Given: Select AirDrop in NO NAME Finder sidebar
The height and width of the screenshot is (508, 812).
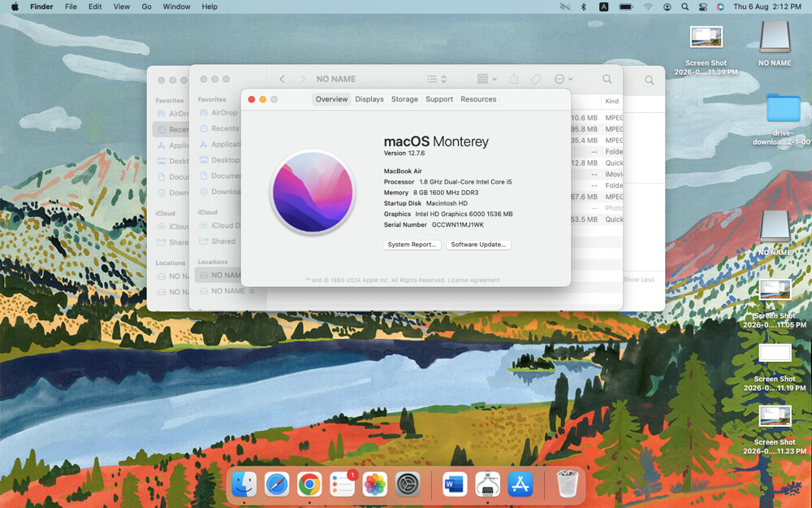Looking at the screenshot, I should [218, 112].
